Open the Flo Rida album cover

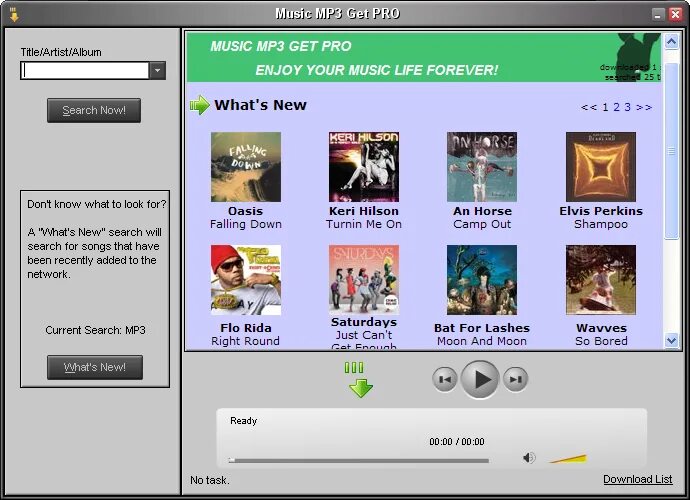pyautogui.click(x=246, y=280)
